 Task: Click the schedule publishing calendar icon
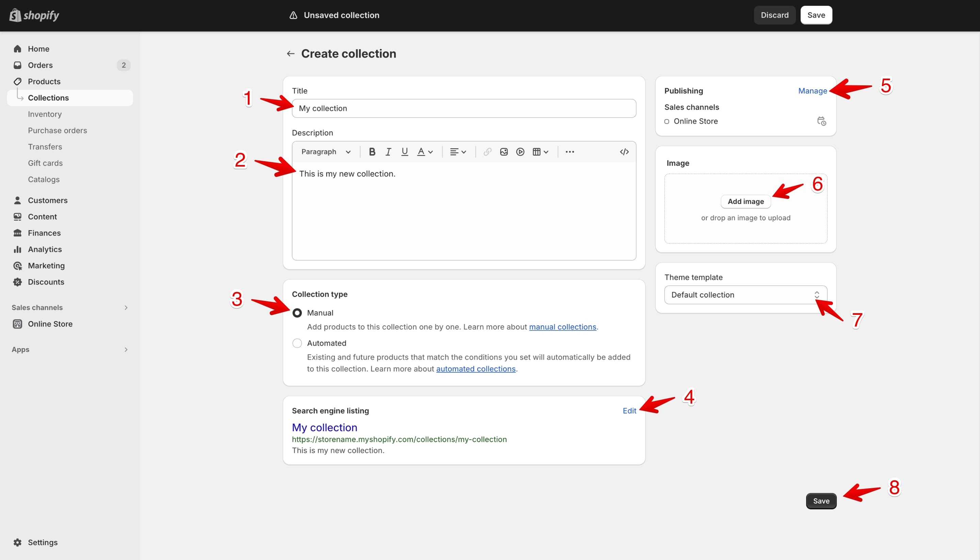821,121
